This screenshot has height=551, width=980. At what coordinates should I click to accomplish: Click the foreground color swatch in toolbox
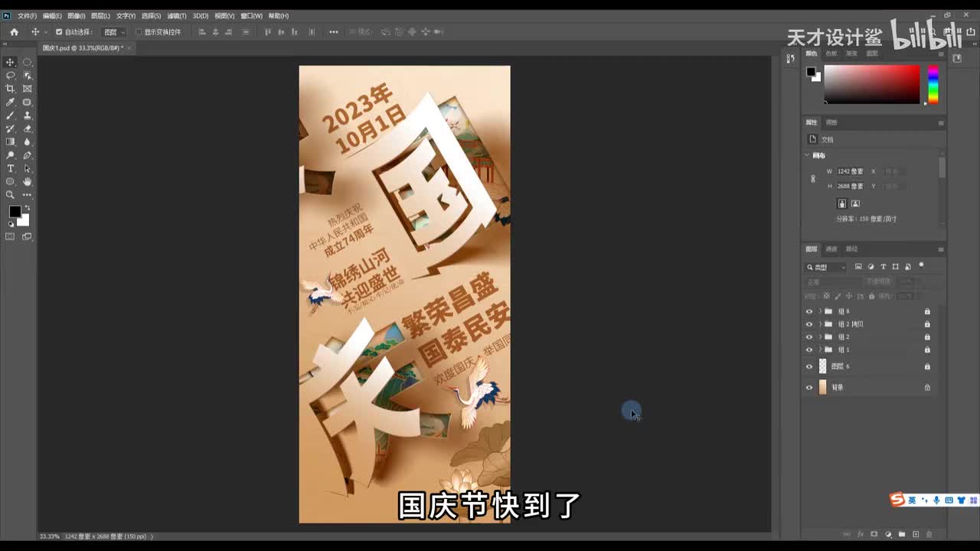[15, 212]
